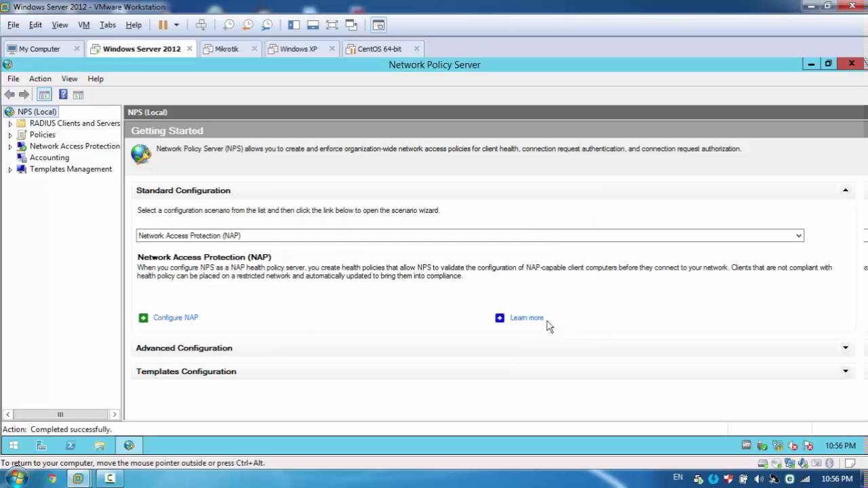Close the Mikrotik tab
This screenshot has width=868, height=488.
pos(254,49)
